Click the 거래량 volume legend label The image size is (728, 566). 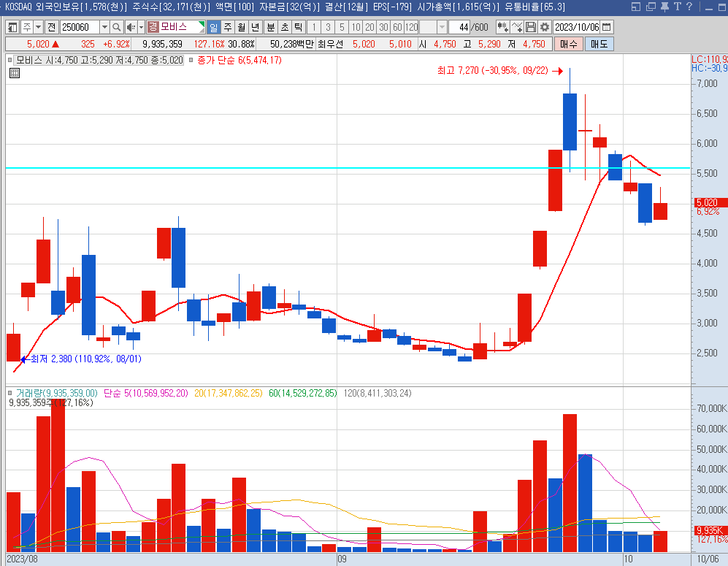(x=57, y=393)
